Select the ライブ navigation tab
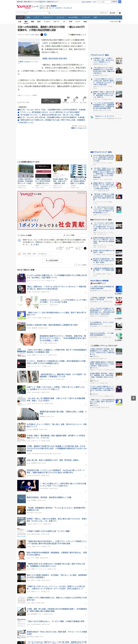This screenshot has width=138, height=644. [x=37, y=17]
